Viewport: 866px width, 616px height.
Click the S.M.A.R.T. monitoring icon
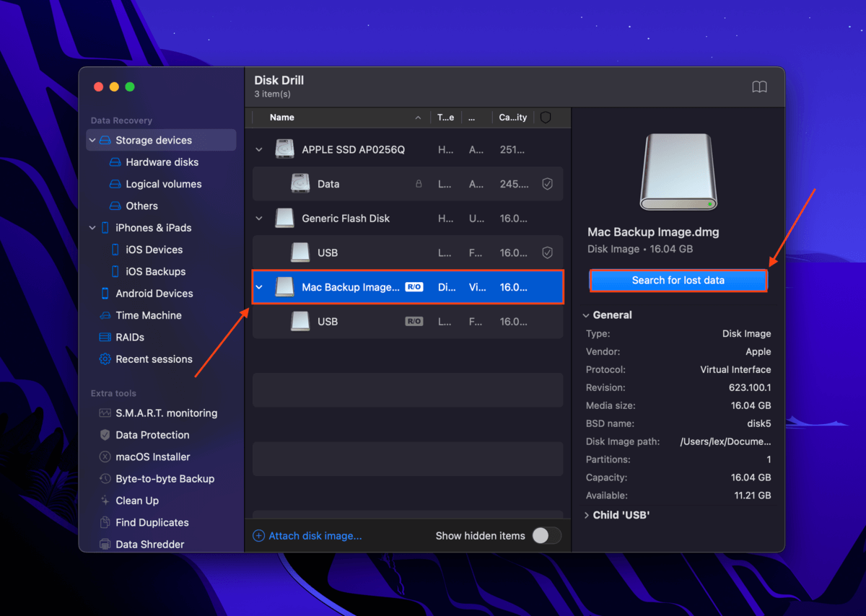[x=105, y=413]
